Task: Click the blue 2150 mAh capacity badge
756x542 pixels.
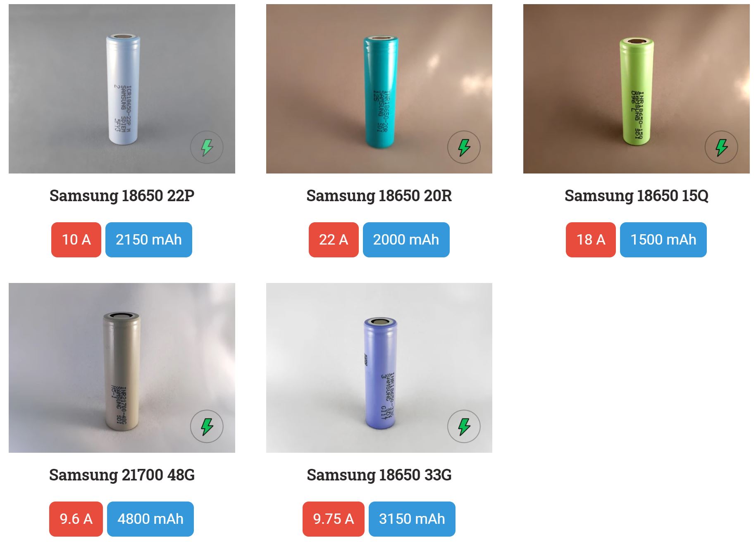Action: [149, 240]
